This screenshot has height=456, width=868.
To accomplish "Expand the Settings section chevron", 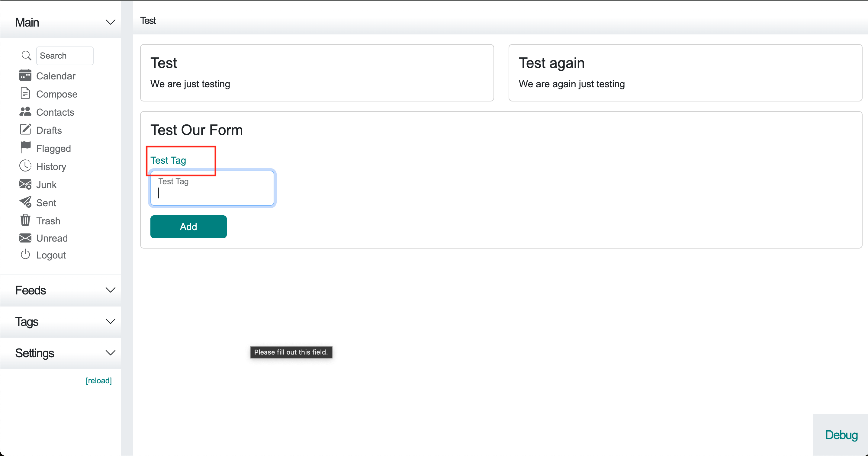I will pyautogui.click(x=110, y=353).
